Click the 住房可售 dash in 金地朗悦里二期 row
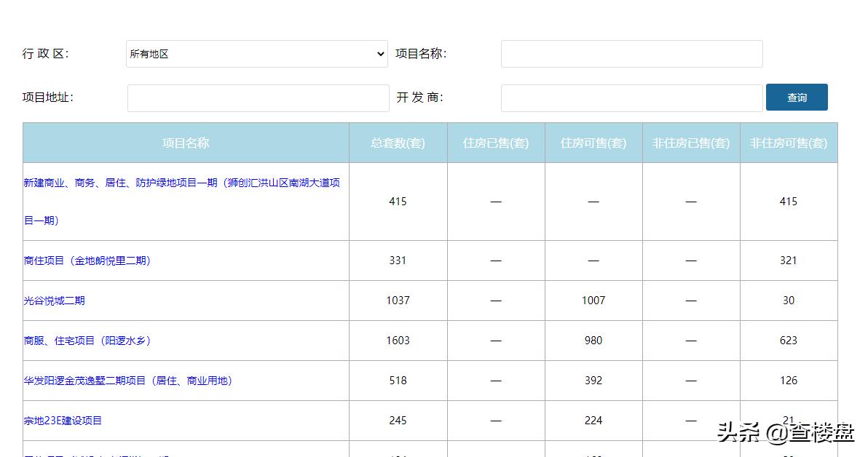The image size is (868, 457). [593, 261]
